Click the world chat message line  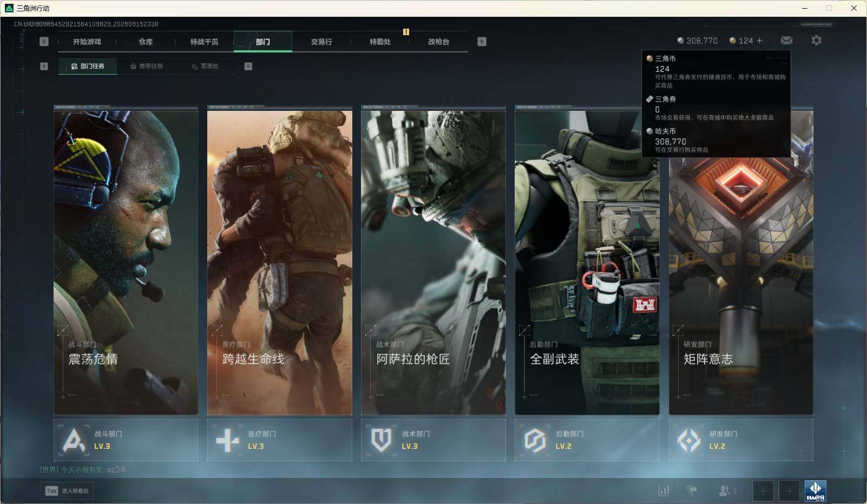(84, 469)
